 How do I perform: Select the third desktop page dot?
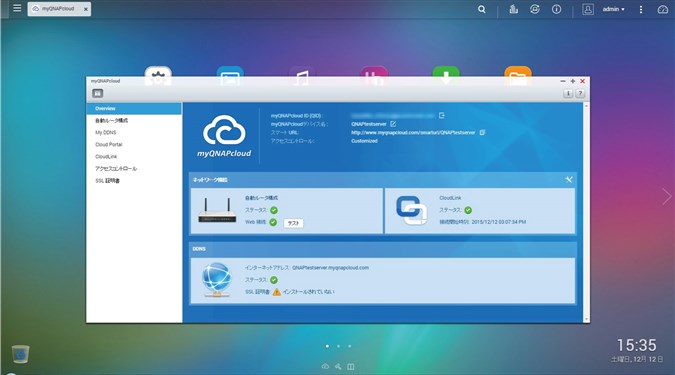click(350, 346)
